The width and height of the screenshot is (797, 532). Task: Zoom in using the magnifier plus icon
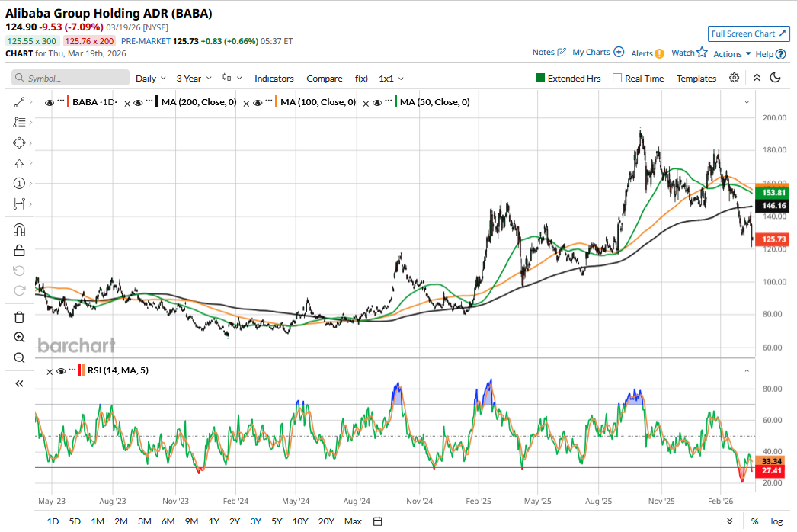20,337
